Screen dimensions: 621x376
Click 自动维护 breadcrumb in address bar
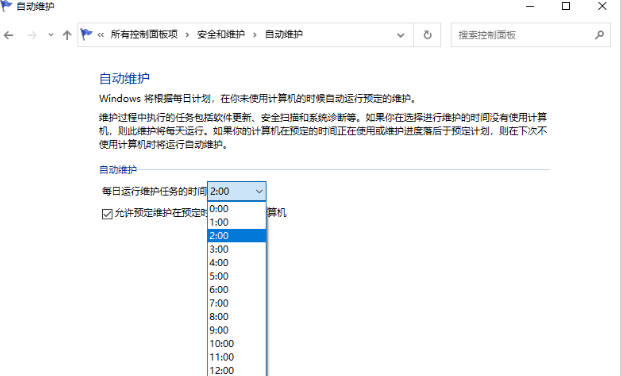click(284, 34)
